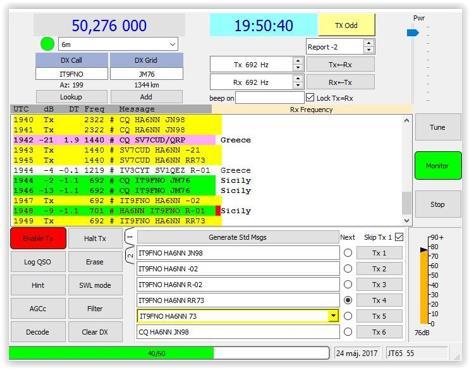The height and width of the screenshot is (369, 470).
Task: Click the Rx←Tx button
Action: coord(340,82)
